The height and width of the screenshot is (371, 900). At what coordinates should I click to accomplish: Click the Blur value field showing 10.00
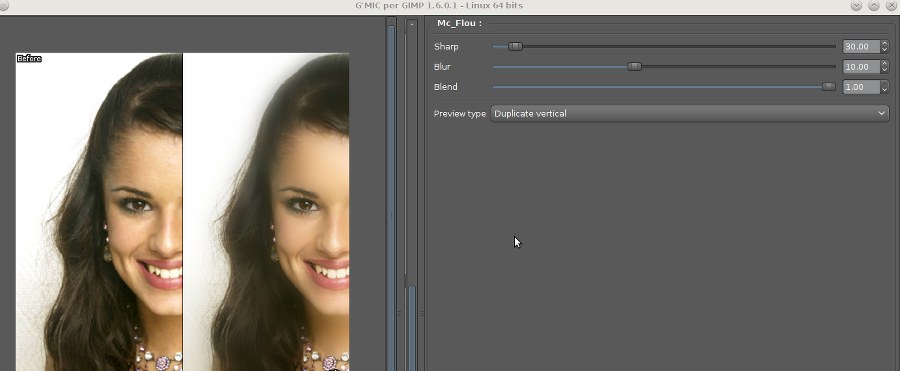861,67
